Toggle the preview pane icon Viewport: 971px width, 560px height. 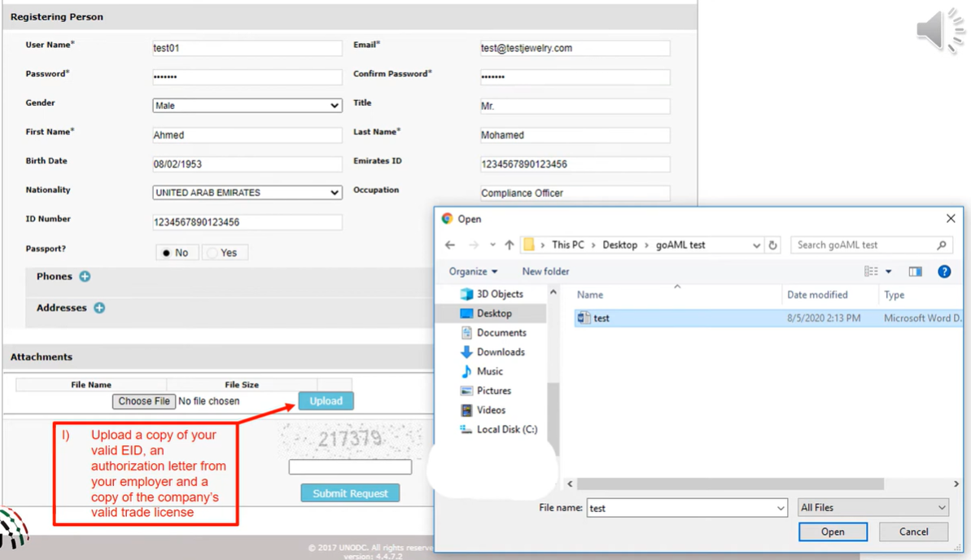(x=916, y=272)
